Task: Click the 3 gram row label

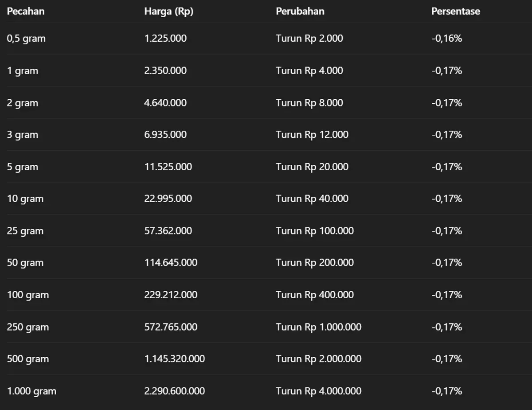Action: coord(23,135)
